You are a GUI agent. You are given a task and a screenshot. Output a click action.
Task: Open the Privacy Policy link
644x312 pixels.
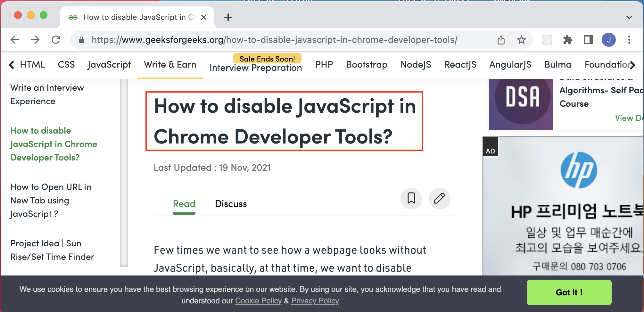coord(315,301)
